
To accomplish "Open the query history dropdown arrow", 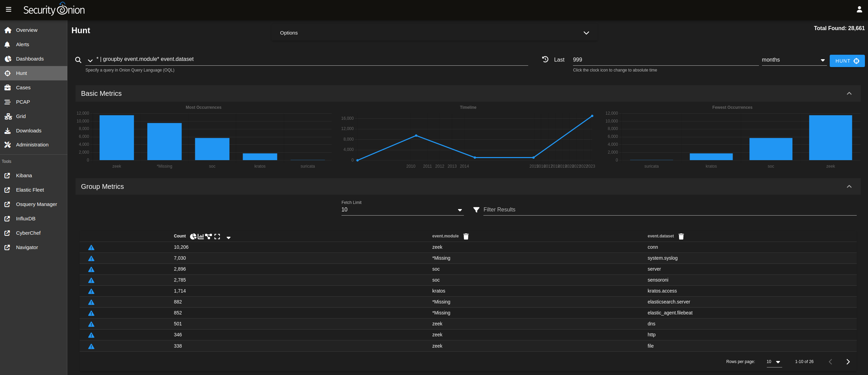I will [x=90, y=60].
